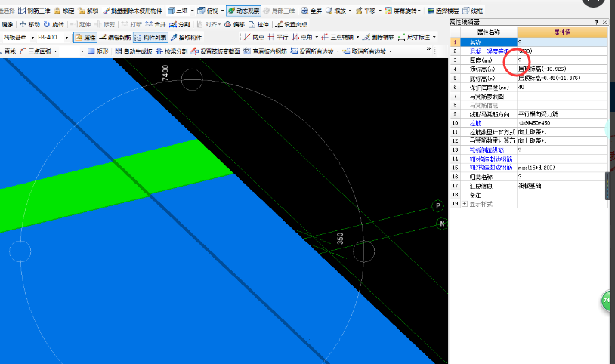The width and height of the screenshot is (615, 364).
Task: Click the 屏幕旋转 screen rotate tool
Action: pos(400,11)
